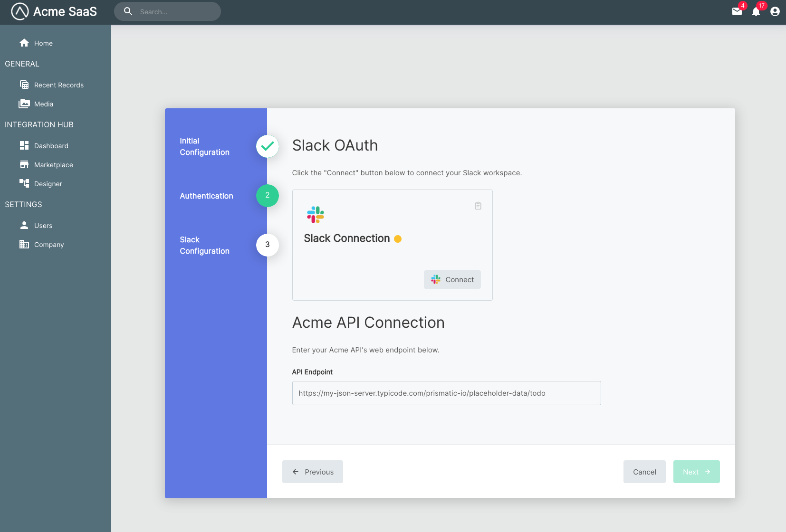Click the Designer flowchart icon

point(24,183)
